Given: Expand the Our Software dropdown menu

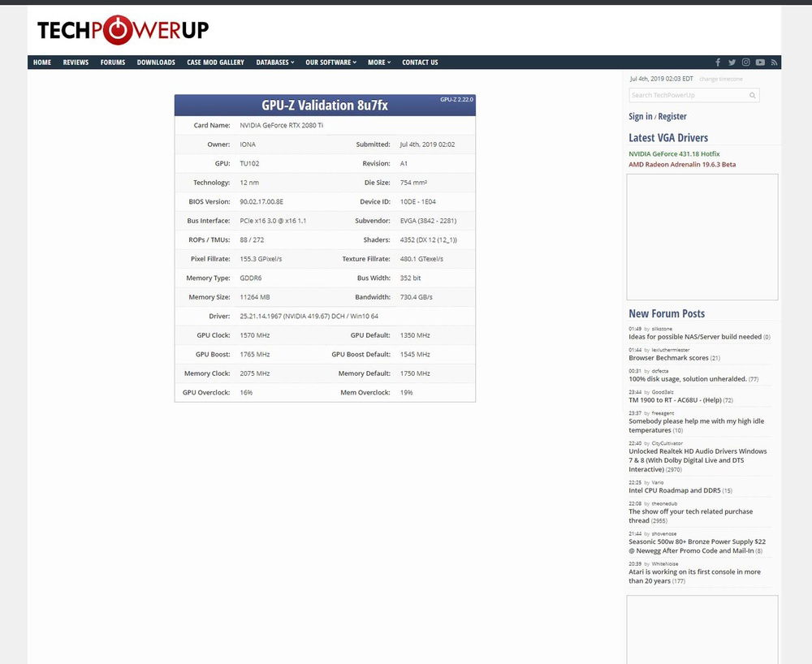Looking at the screenshot, I should click(x=330, y=63).
